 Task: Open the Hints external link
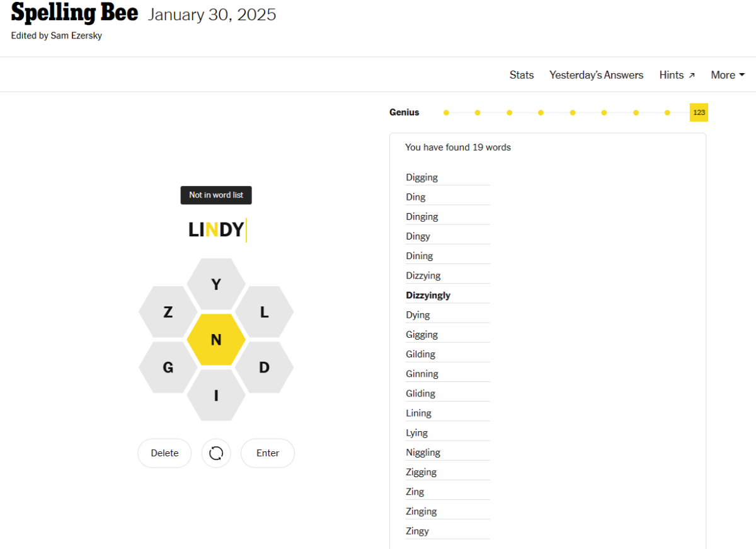pyautogui.click(x=677, y=75)
